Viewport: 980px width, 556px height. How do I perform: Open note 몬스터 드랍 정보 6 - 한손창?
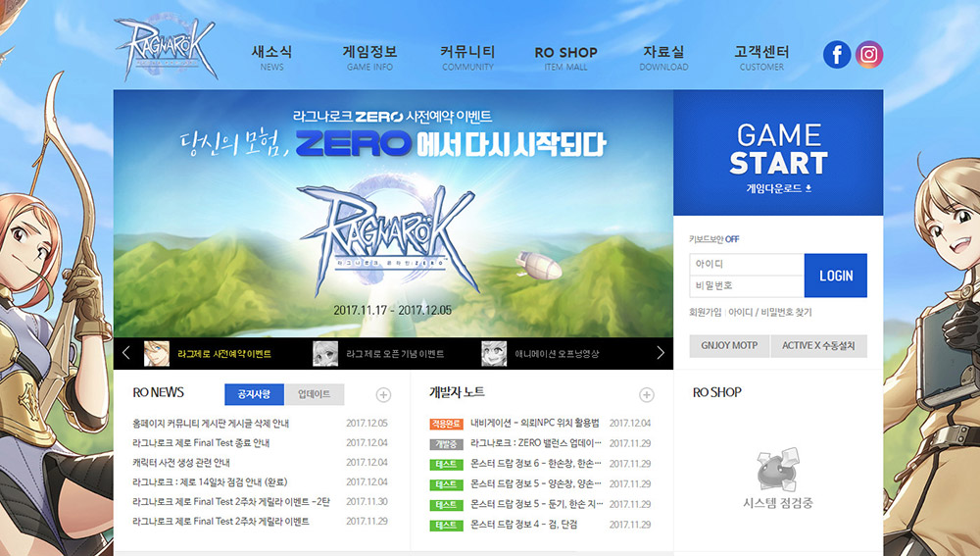tap(536, 464)
